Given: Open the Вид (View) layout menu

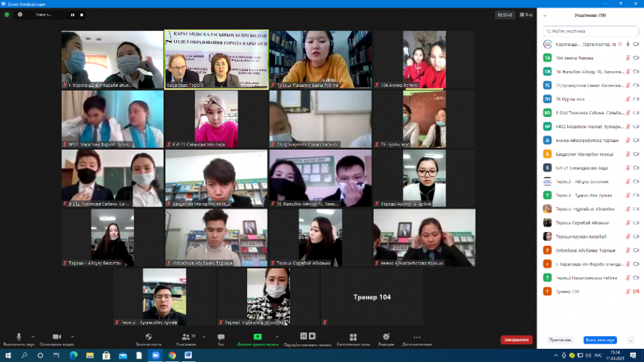Looking at the screenshot, I should point(525,14).
